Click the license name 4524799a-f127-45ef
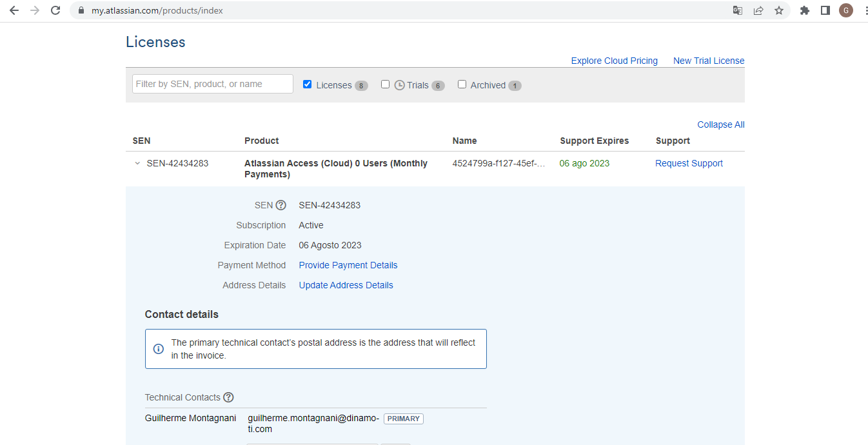Screen dimensions: 868x445 click(x=499, y=163)
